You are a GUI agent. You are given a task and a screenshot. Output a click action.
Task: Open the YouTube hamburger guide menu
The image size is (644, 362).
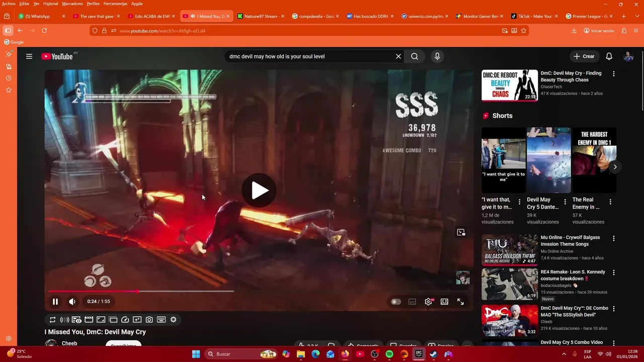coord(29,56)
